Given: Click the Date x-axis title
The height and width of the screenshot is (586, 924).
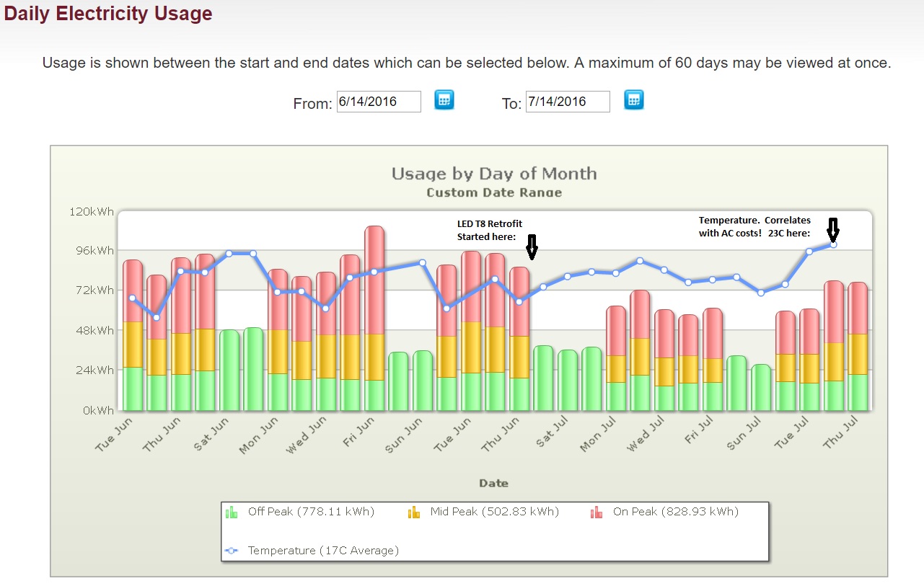Looking at the screenshot, I should click(493, 483).
